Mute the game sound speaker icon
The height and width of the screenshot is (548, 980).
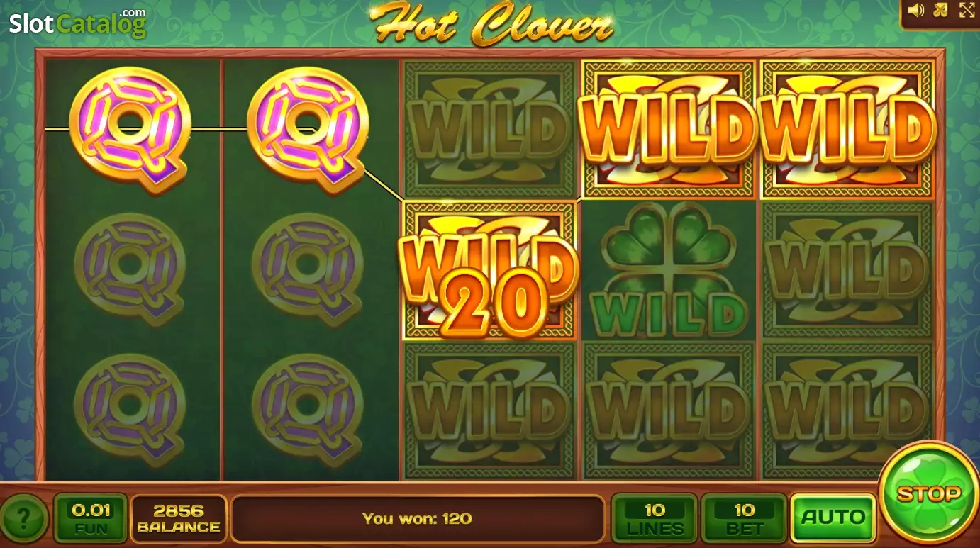[x=917, y=10]
